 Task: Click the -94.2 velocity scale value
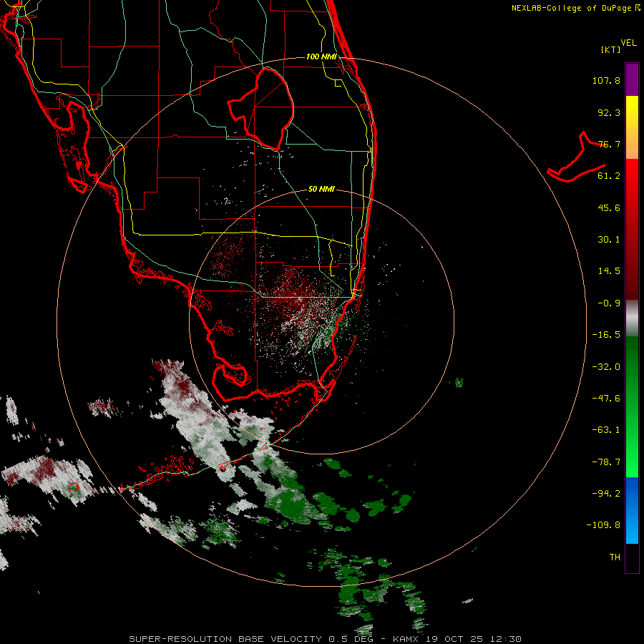pyautogui.click(x=606, y=494)
